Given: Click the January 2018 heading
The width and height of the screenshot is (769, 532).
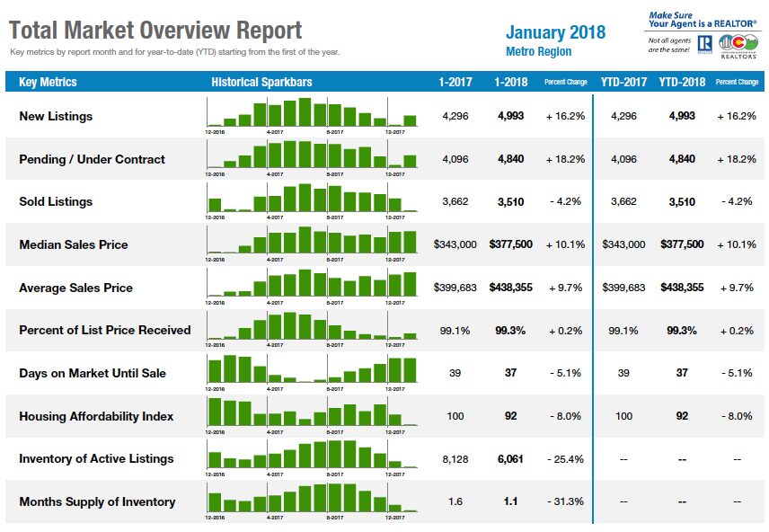Looking at the screenshot, I should tap(556, 32).
